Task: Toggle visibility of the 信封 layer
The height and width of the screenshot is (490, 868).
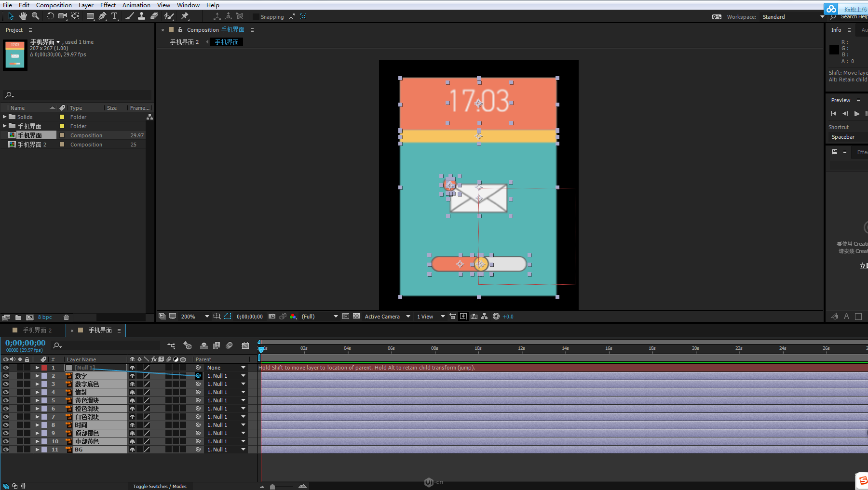Action: 6,392
